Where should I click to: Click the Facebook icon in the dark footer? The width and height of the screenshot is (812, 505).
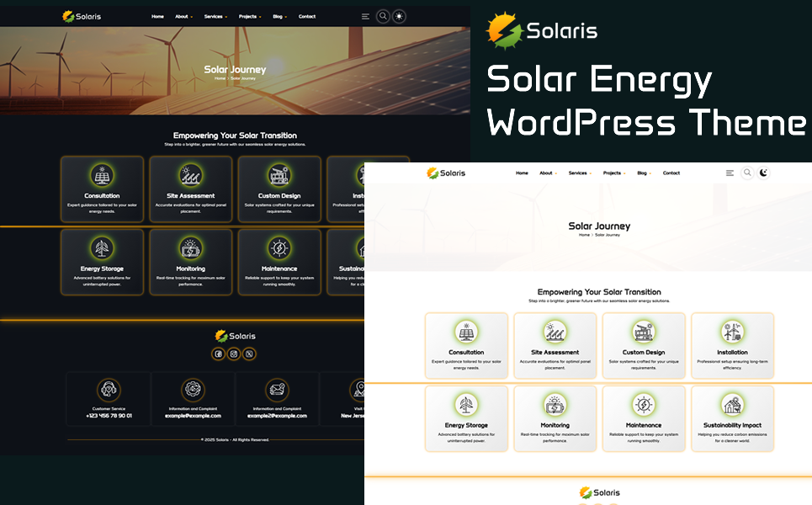pyautogui.click(x=219, y=354)
